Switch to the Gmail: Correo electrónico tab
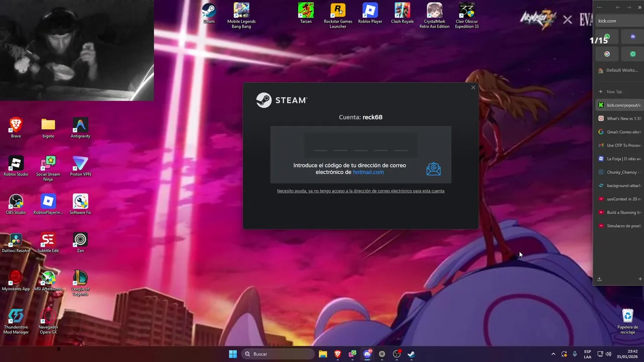The width and height of the screenshot is (644, 362). pyautogui.click(x=620, y=132)
